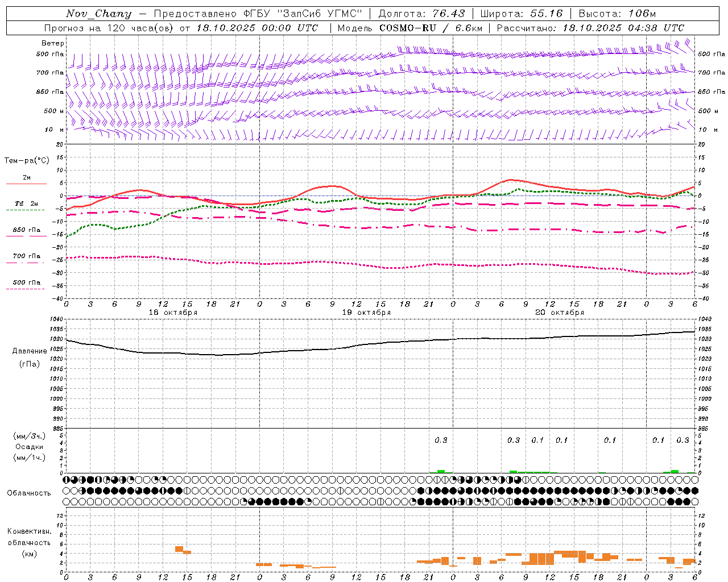
Task: Click the red 2м temperature legend line
Action: (26, 184)
